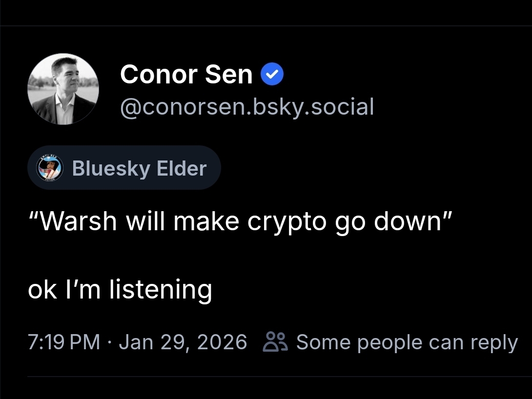Open the "Conor Sen" display name

pos(186,75)
